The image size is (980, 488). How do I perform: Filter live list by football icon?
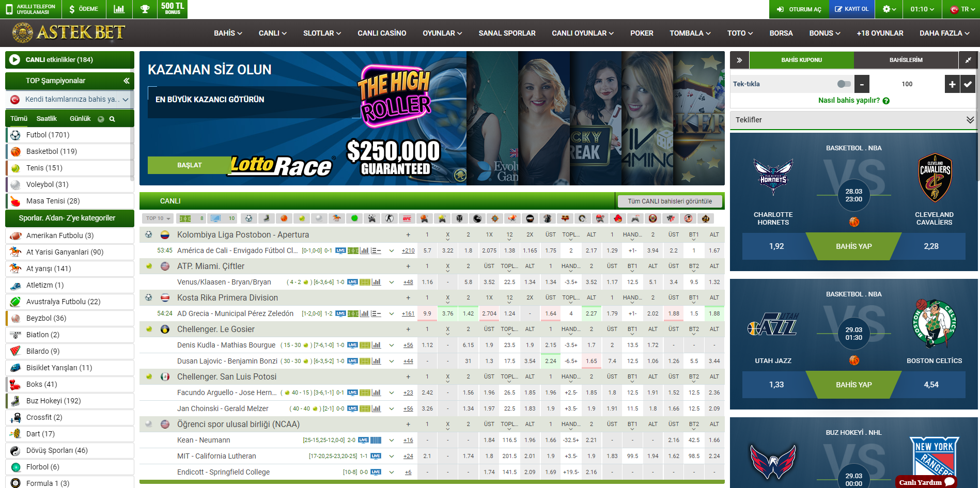pyautogui.click(x=248, y=218)
